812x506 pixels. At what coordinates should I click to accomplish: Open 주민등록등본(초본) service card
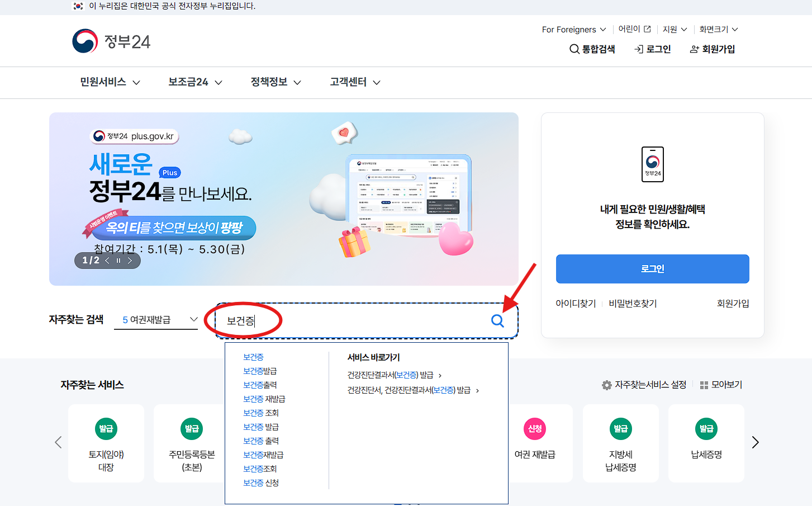(x=190, y=443)
